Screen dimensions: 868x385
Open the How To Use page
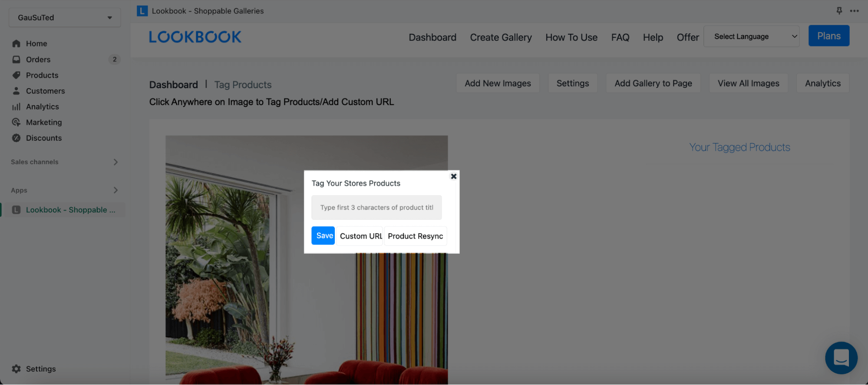click(571, 37)
